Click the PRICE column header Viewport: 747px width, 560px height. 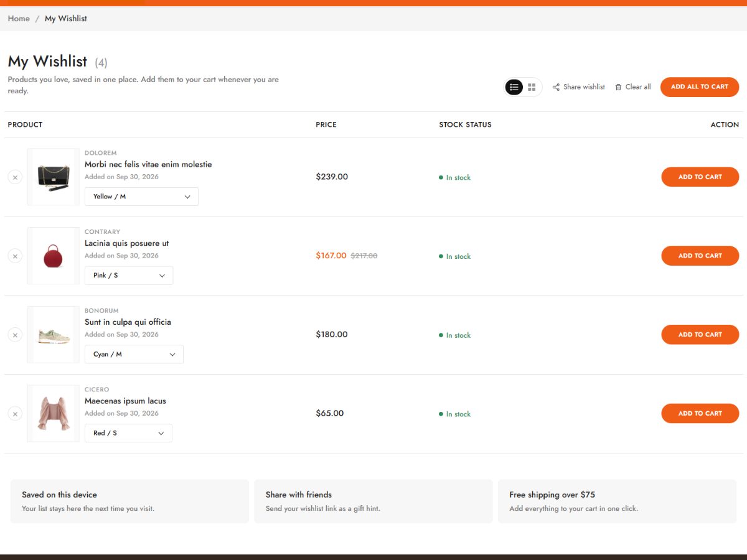point(326,125)
